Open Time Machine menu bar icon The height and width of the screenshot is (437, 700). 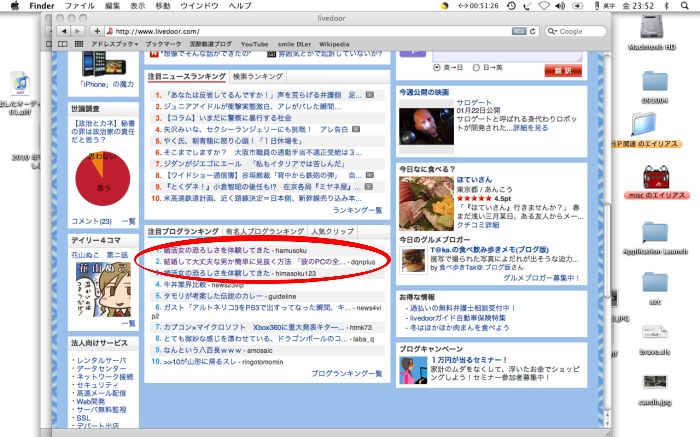point(511,6)
